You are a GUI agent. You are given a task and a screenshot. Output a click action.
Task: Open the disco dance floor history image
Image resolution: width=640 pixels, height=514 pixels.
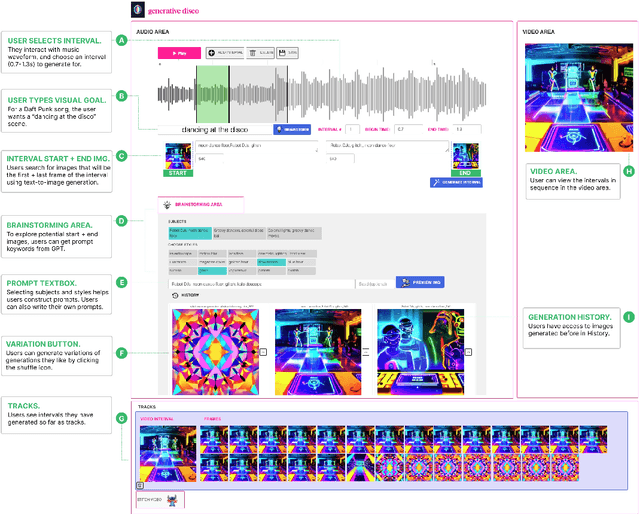318,352
